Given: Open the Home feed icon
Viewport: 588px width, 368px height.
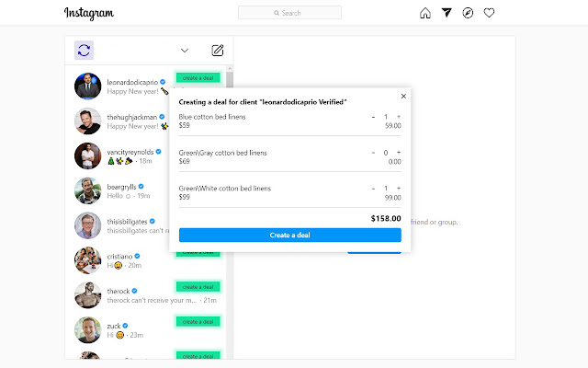Looking at the screenshot, I should pyautogui.click(x=425, y=13).
